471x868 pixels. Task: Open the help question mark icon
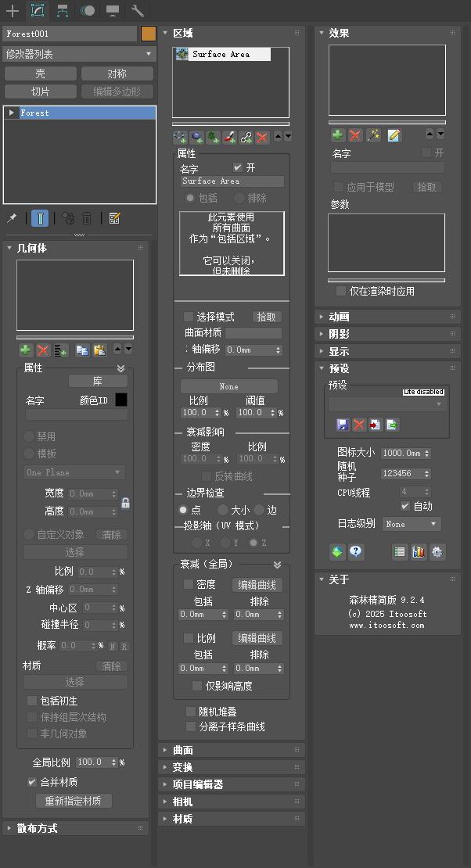[x=356, y=552]
